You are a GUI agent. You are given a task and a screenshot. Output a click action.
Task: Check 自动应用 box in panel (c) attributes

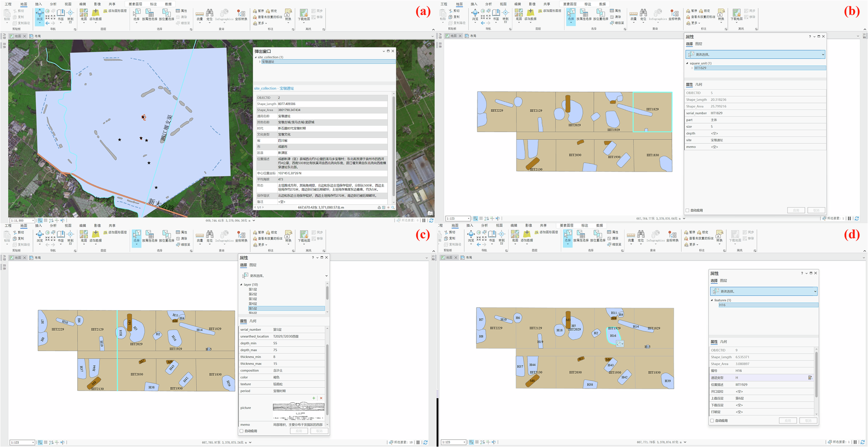(x=242, y=431)
